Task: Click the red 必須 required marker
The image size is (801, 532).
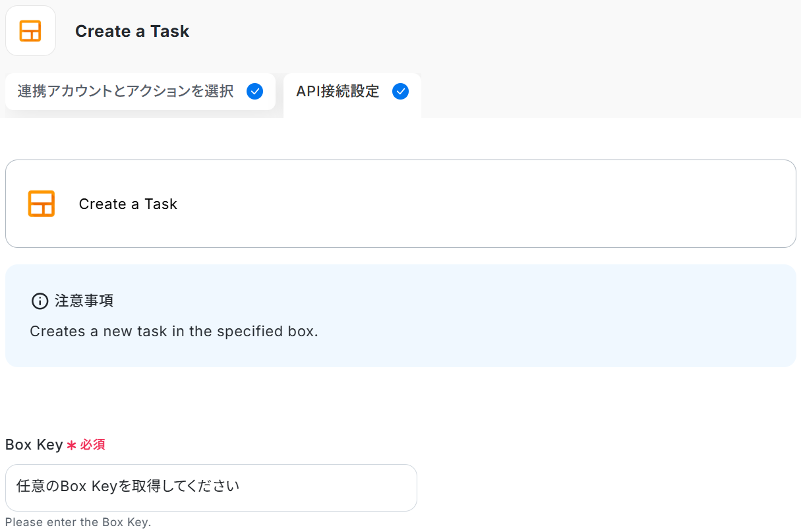Action: [93, 445]
